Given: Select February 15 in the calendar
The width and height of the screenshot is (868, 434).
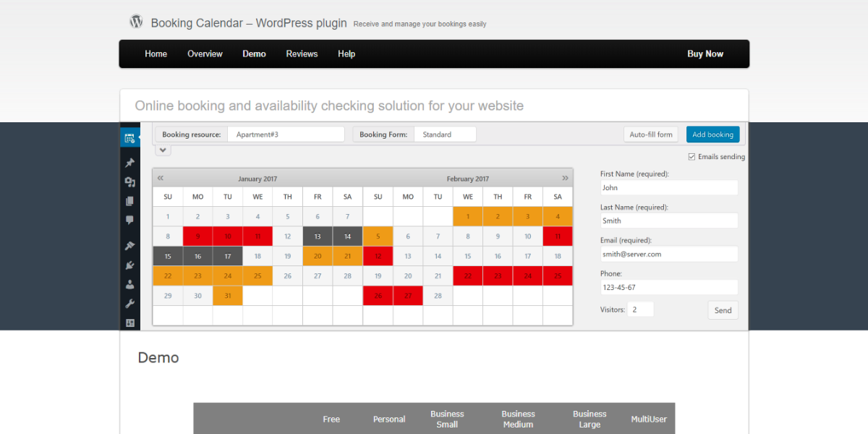Looking at the screenshot, I should (468, 256).
